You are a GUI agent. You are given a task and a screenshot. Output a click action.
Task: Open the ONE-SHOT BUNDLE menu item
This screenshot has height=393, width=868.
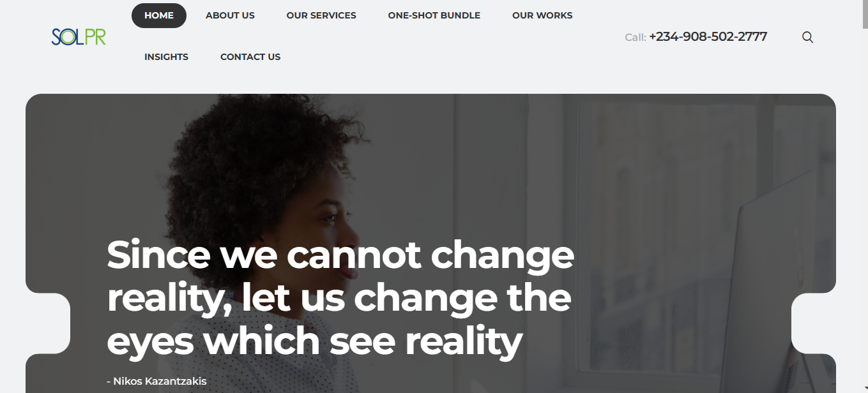434,15
